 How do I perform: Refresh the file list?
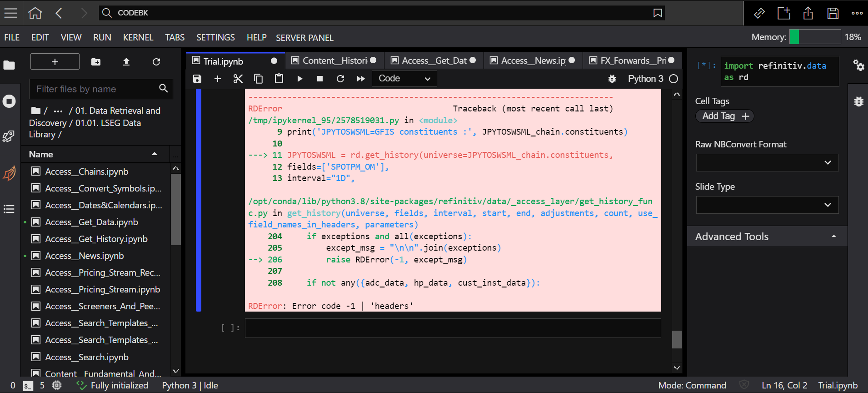[x=156, y=62]
